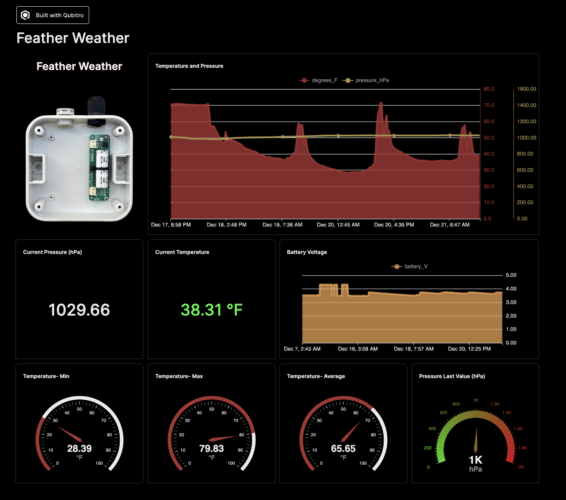The height and width of the screenshot is (500, 566).
Task: Click the Dec 19, 7:36 AM axis label
Action: click(x=282, y=225)
